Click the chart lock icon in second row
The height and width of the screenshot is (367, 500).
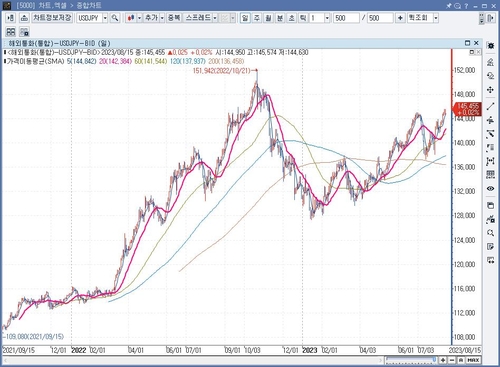pyautogui.click(x=24, y=32)
